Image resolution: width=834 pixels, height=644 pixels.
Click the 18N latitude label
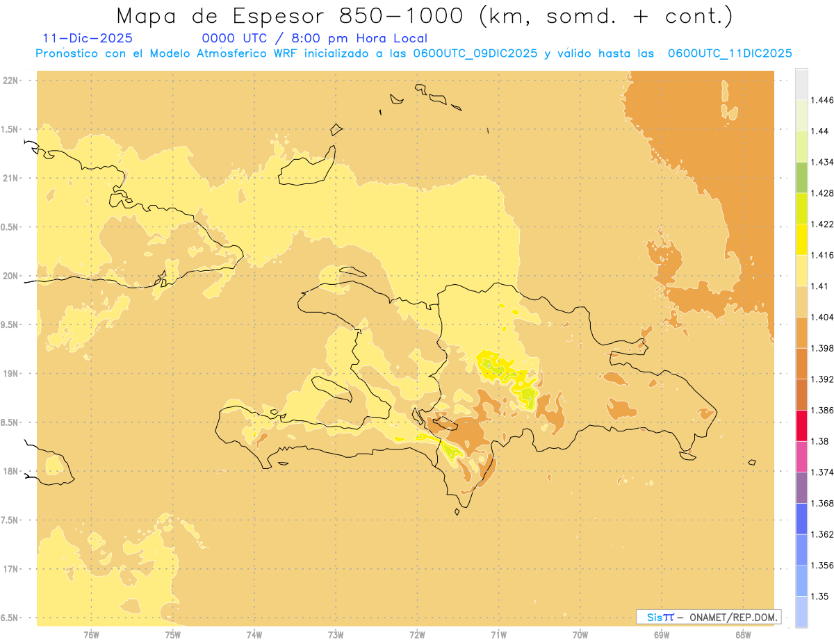point(10,471)
